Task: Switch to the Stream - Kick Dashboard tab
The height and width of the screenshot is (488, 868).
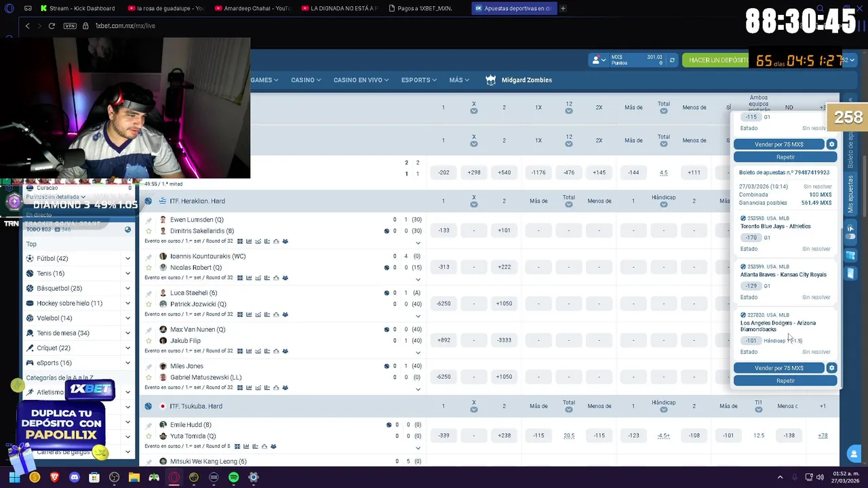Action: coord(78,8)
